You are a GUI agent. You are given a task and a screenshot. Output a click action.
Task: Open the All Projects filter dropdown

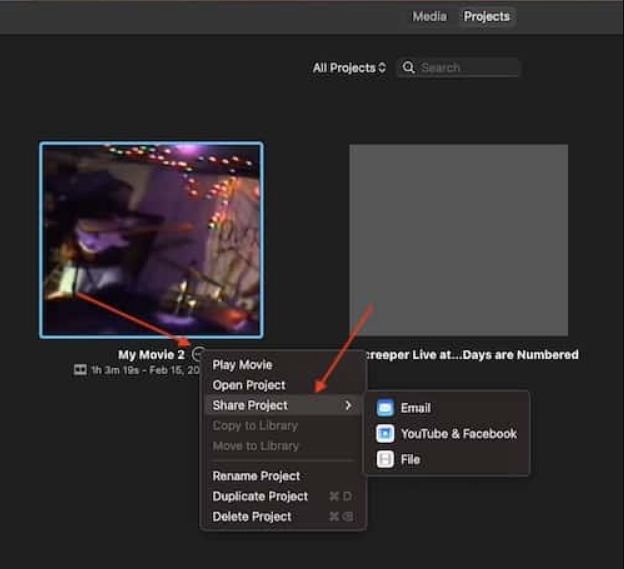tap(349, 68)
